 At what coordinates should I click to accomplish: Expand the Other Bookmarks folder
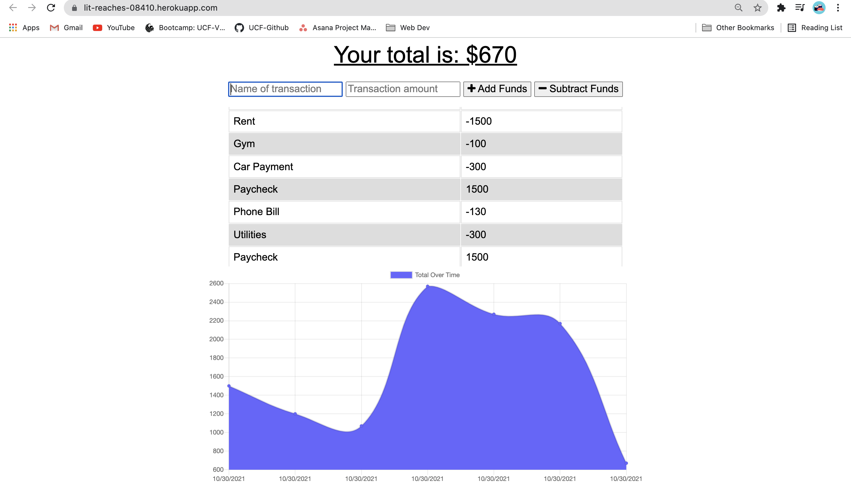(x=738, y=27)
